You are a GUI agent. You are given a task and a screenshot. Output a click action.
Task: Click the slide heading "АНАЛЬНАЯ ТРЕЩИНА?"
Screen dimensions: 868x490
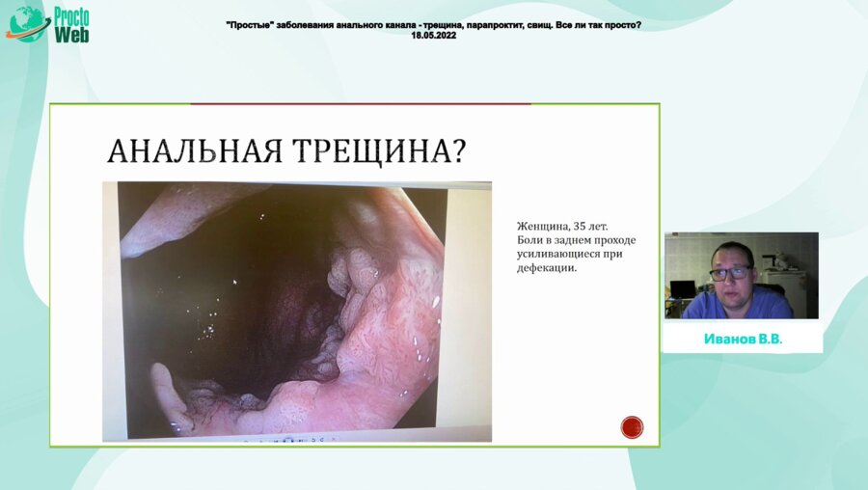(x=285, y=151)
